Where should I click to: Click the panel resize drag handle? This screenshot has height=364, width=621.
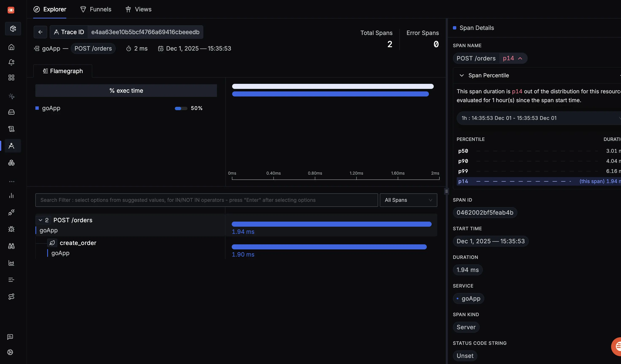446,191
